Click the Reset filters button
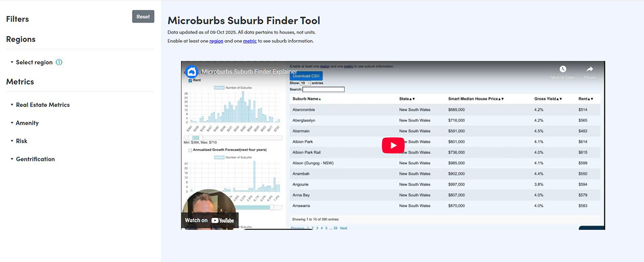The width and height of the screenshot is (644, 262). pos(143,17)
